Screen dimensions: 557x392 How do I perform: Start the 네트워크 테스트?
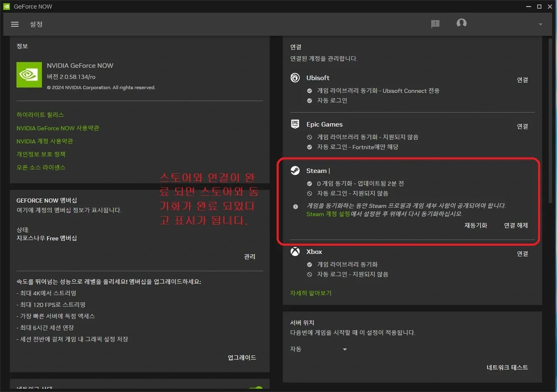507,367
